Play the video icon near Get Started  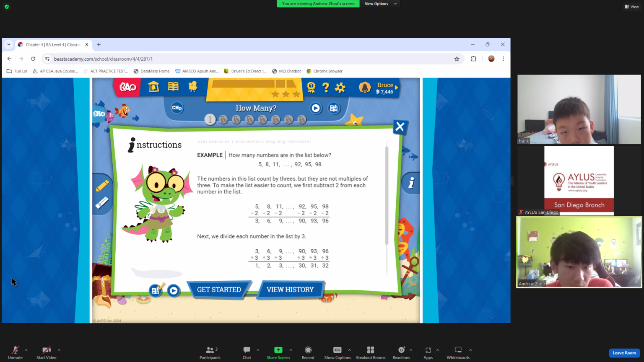click(x=174, y=290)
